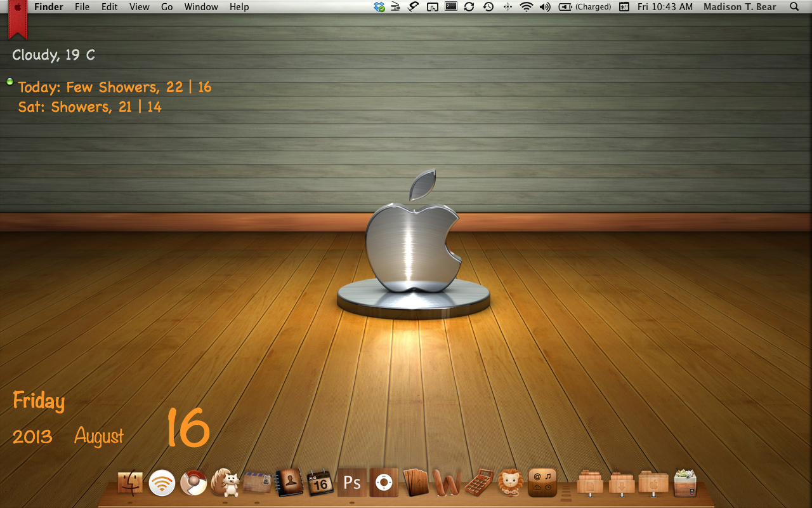The height and width of the screenshot is (508, 812).
Task: Launch the wooden W Word icon
Action: point(447,483)
